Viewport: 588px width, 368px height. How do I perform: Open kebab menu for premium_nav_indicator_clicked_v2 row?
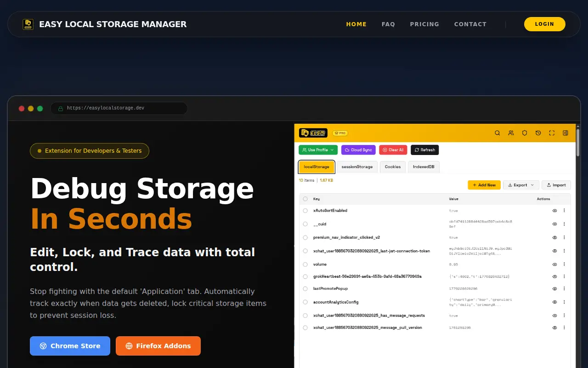(564, 238)
